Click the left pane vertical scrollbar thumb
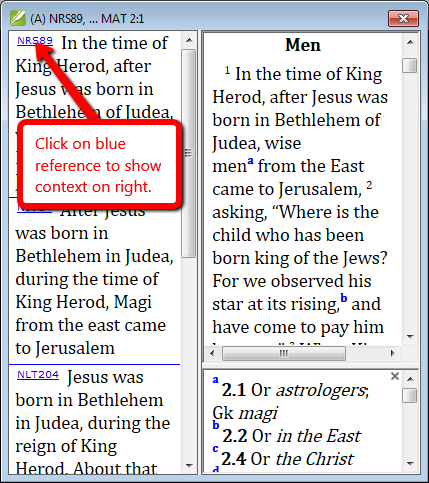This screenshot has width=429, height=483. click(189, 153)
